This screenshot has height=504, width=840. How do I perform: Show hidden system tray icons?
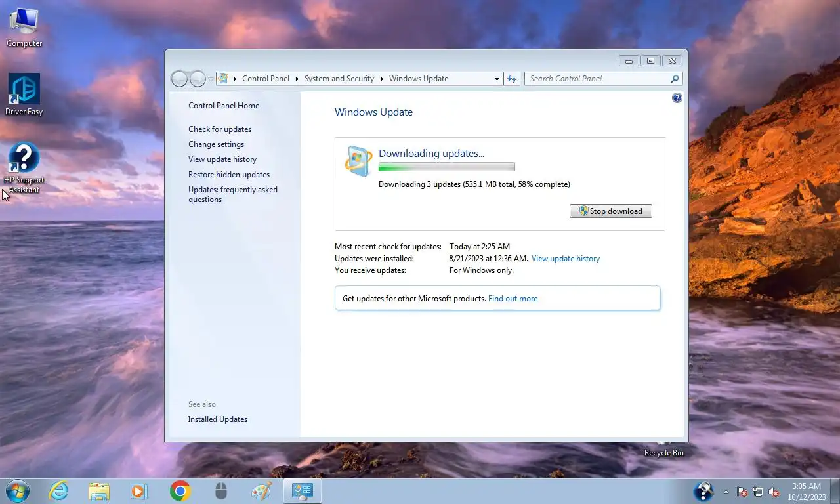(x=726, y=492)
